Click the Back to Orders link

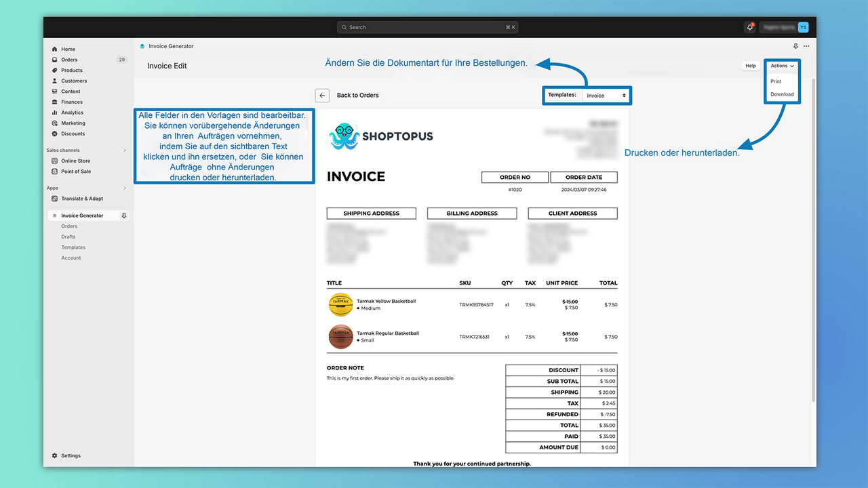coord(358,96)
